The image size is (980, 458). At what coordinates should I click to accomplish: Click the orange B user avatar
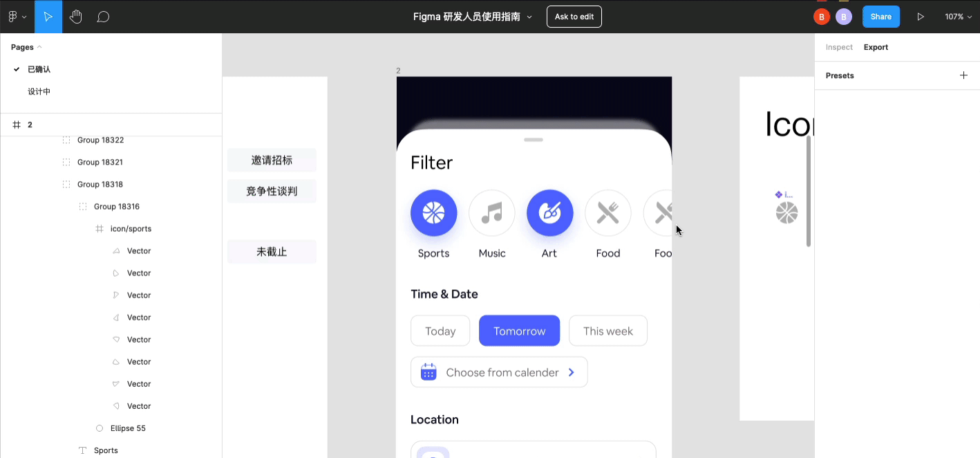coord(822,17)
